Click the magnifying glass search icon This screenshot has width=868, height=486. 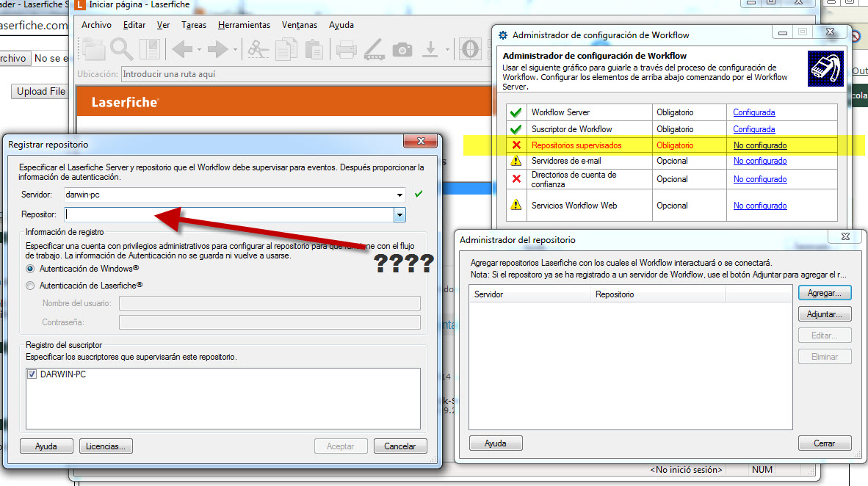[121, 49]
